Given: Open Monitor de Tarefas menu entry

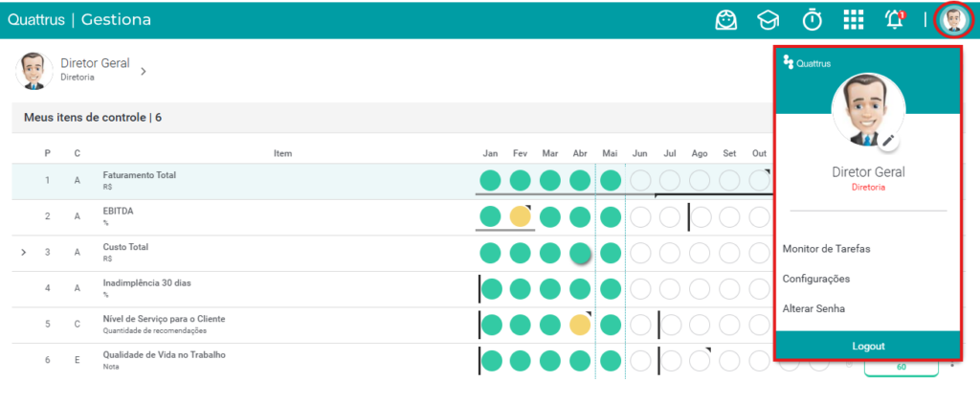Looking at the screenshot, I should tap(826, 249).
